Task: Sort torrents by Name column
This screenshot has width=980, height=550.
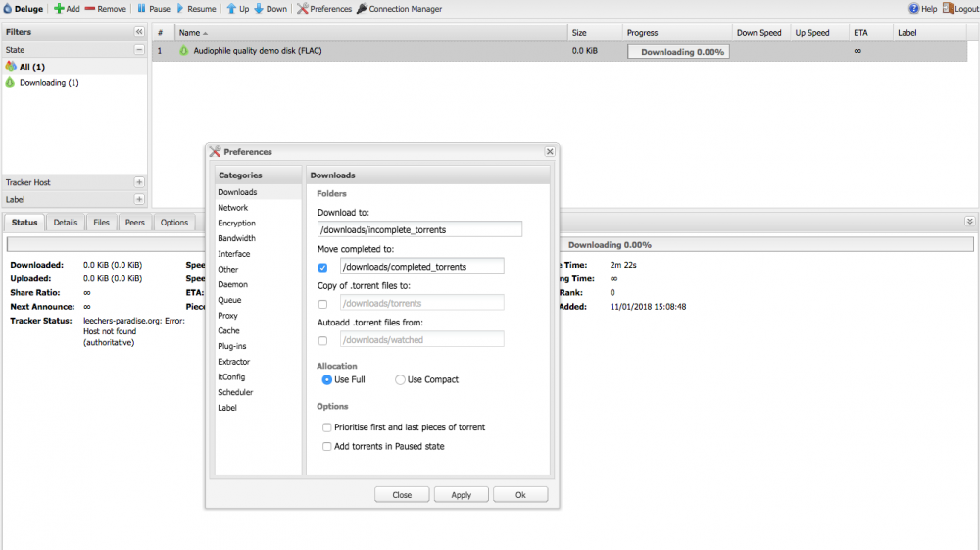Action: [370, 33]
